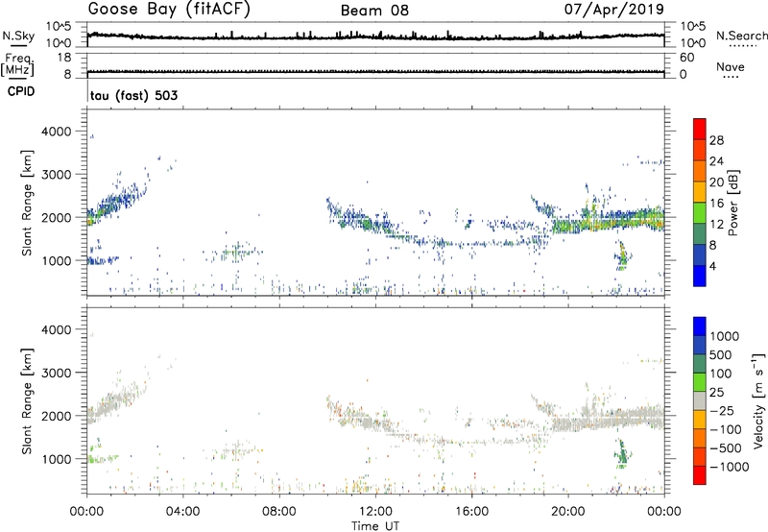Click the power panel "Slant Range [km]" axis title
Image resolution: width=768 pixels, height=532 pixels.
[27, 203]
